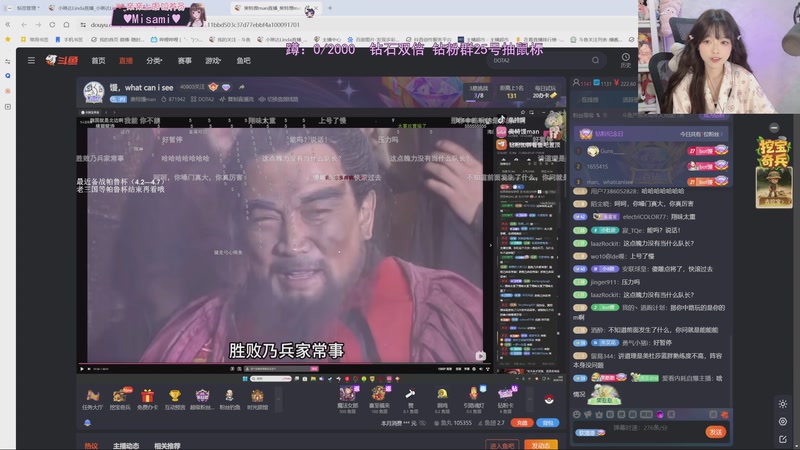Image resolution: width=800 pixels, height=450 pixels.
Task: Click the orange 发动态 button
Action: click(541, 445)
